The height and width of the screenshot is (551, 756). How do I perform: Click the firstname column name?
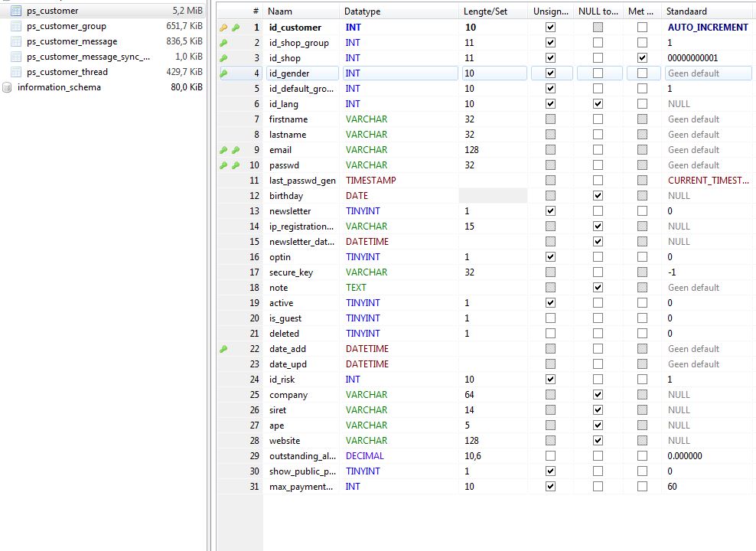(288, 119)
